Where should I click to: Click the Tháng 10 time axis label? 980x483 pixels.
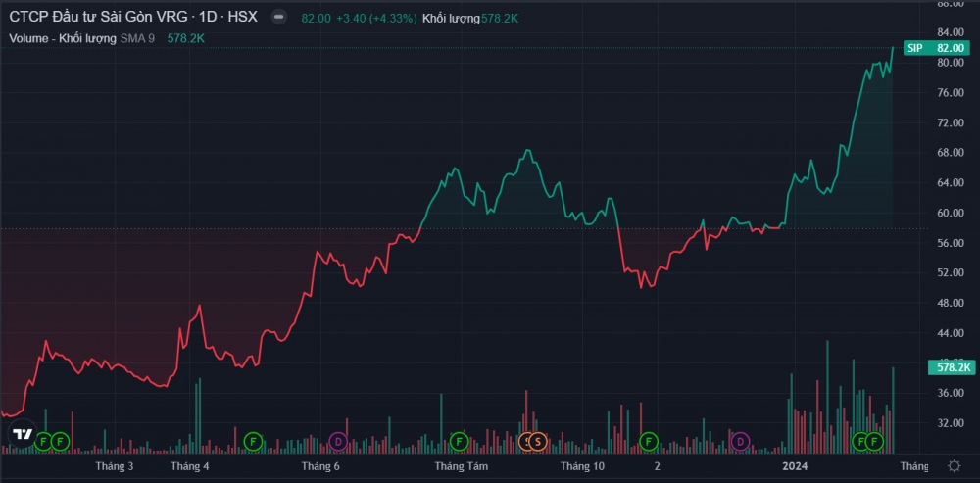tap(582, 467)
